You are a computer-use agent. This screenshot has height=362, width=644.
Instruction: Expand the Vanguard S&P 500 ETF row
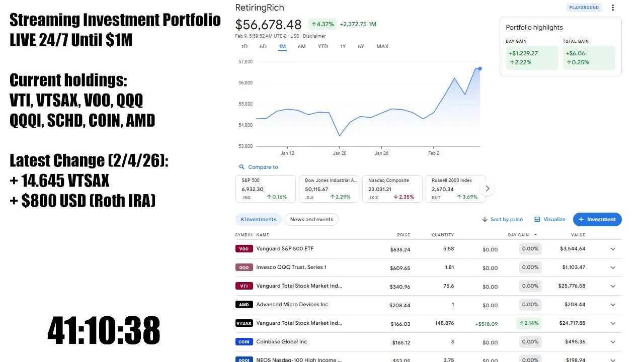tap(613, 249)
